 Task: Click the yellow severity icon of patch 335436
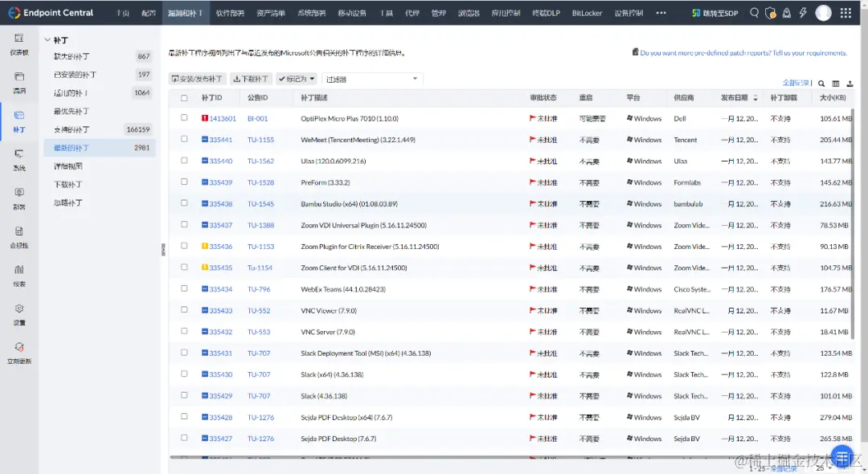point(205,246)
